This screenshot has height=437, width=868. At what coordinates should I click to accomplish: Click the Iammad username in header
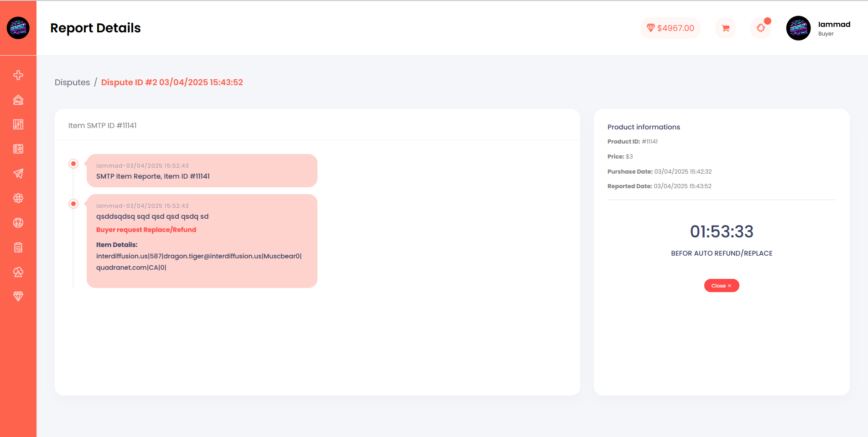[834, 25]
